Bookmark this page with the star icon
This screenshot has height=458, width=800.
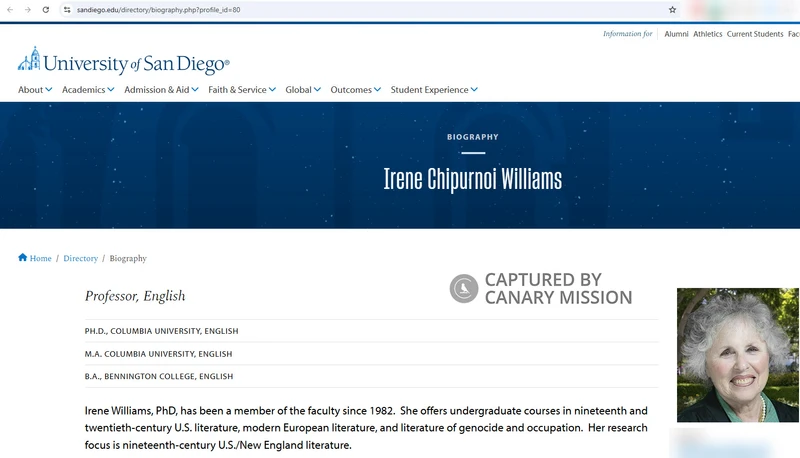point(672,10)
